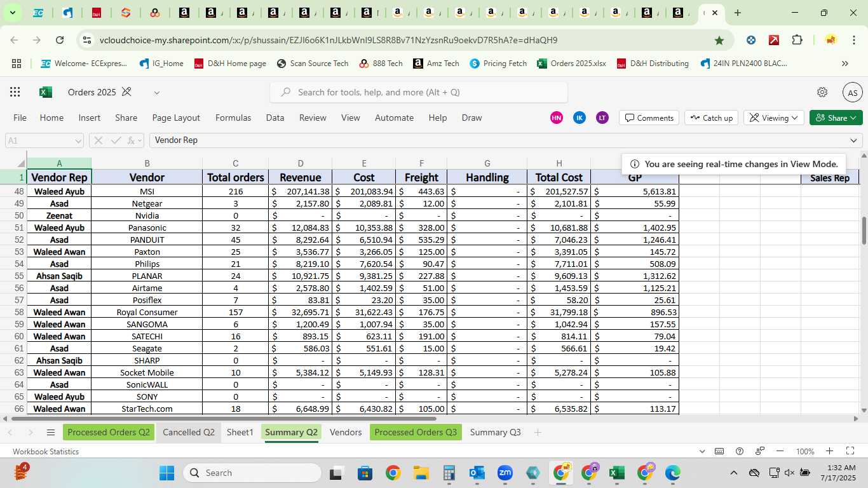Open the Share button dropdown
Screen dimensions: 868x488
tap(836, 118)
